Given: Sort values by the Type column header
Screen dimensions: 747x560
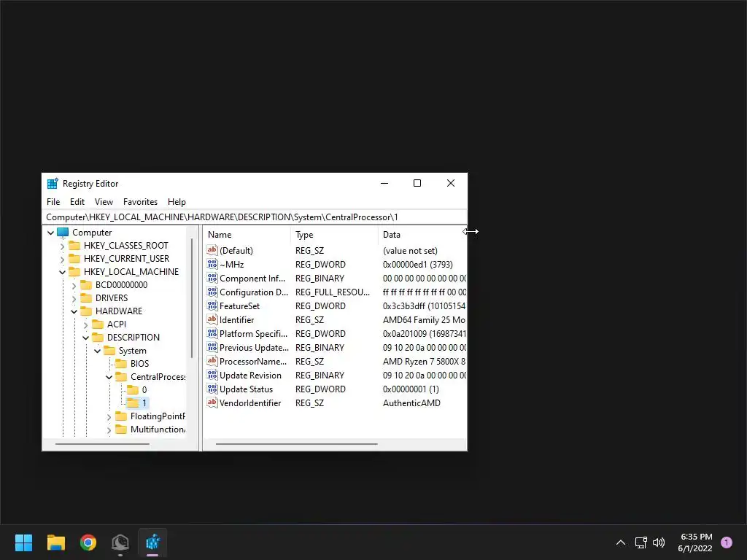Looking at the screenshot, I should click(334, 234).
